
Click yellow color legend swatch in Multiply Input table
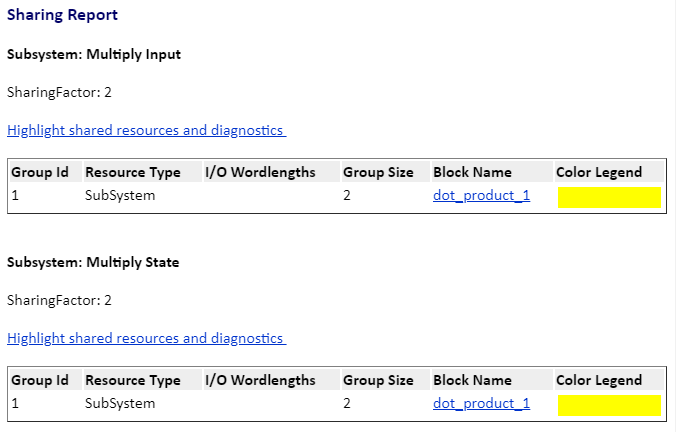[x=609, y=197]
